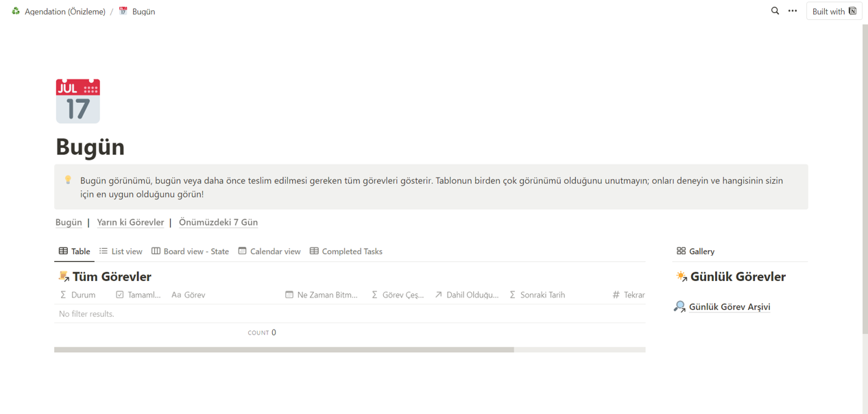
Task: Open the Sonraki Tarih column header
Action: pyautogui.click(x=537, y=295)
